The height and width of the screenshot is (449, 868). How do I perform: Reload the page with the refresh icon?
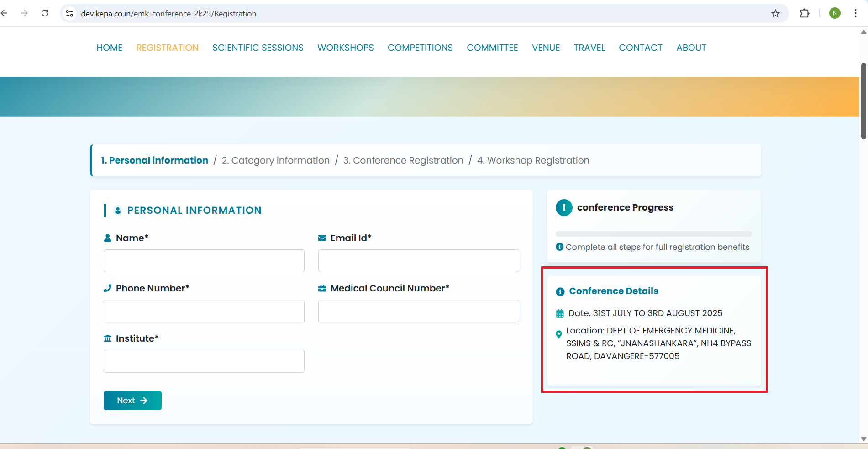pyautogui.click(x=45, y=13)
